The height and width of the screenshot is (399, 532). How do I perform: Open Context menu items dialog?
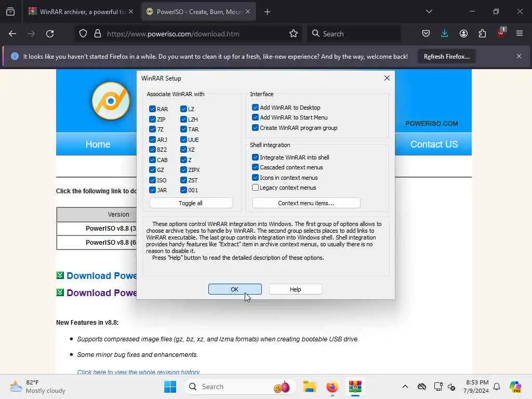306,203
